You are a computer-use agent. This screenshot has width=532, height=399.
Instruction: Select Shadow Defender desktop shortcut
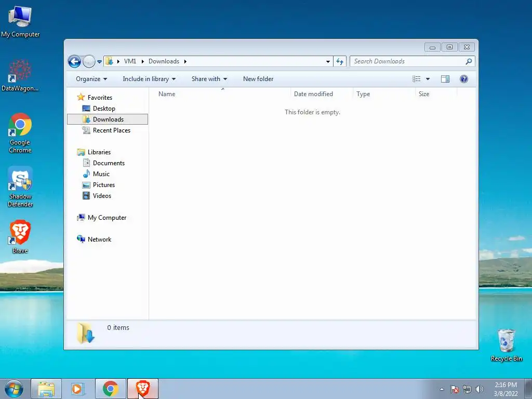coord(20,187)
